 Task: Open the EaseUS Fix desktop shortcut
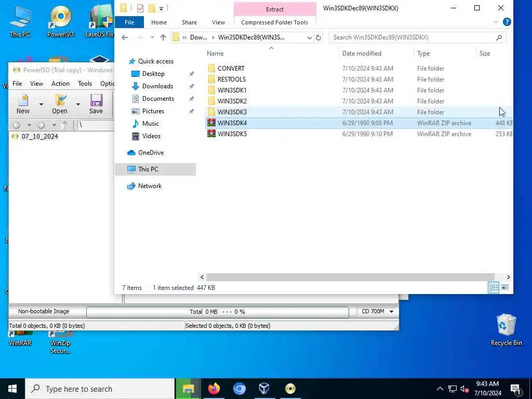click(x=100, y=21)
